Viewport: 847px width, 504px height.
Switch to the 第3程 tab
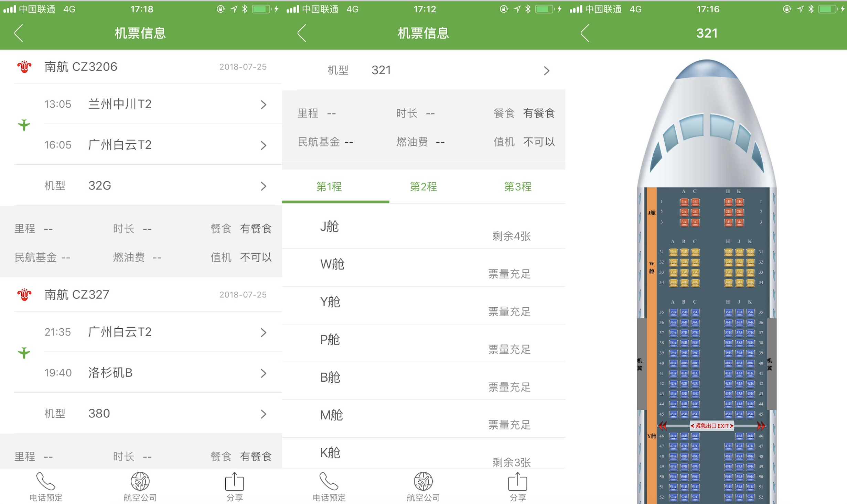click(517, 187)
